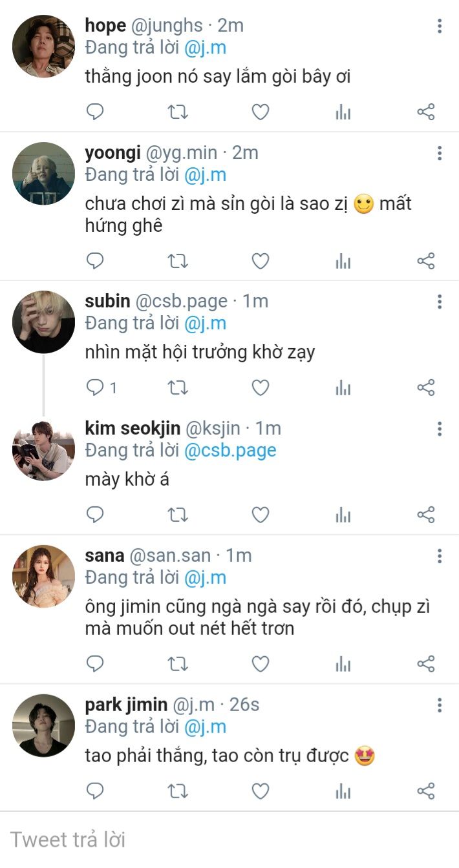Like park jimin's latest reply
Viewport: 459px width, 868px height.
click(x=260, y=790)
